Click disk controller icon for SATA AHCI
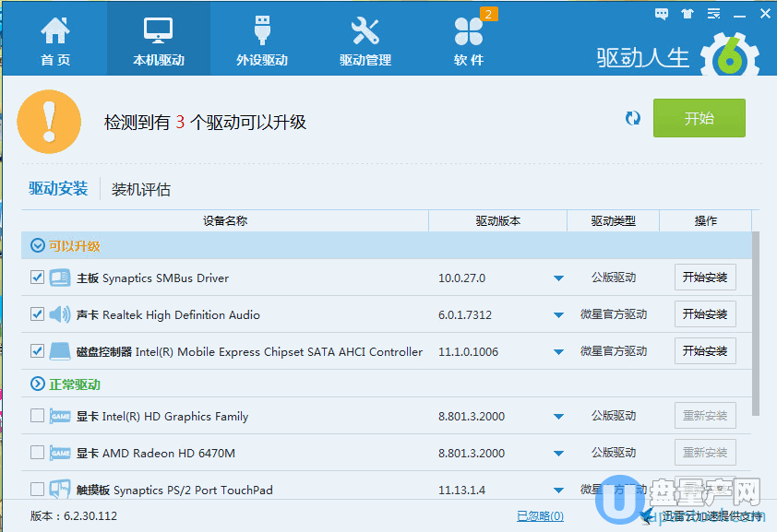The width and height of the screenshot is (777, 532). point(60,351)
